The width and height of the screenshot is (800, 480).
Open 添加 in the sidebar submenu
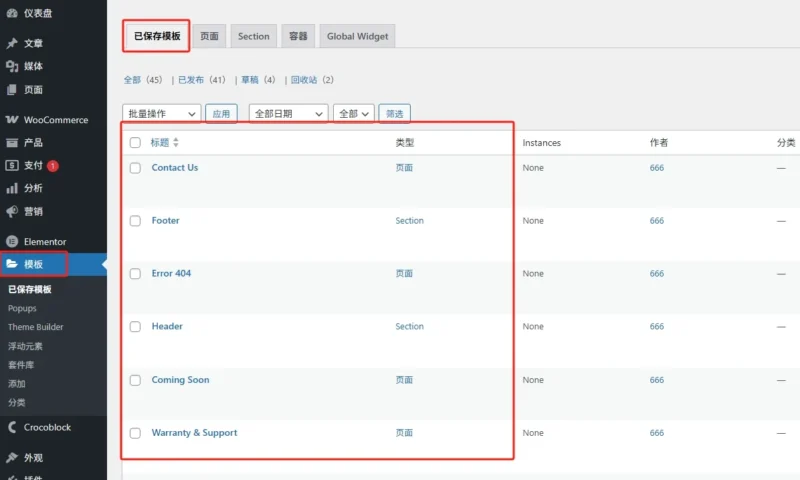pyautogui.click(x=16, y=384)
